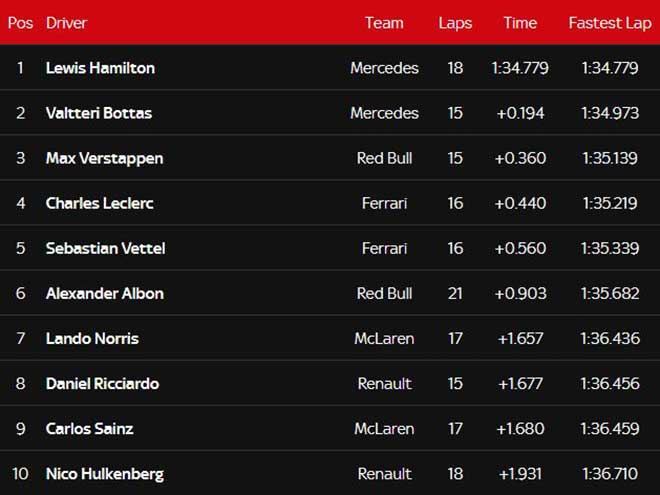The height and width of the screenshot is (495, 660).
Task: Select Alexander Albon driver name
Action: click(x=104, y=293)
